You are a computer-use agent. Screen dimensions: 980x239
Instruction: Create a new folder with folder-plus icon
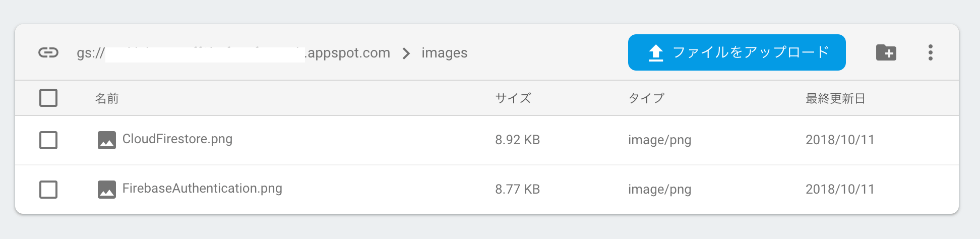(x=886, y=52)
